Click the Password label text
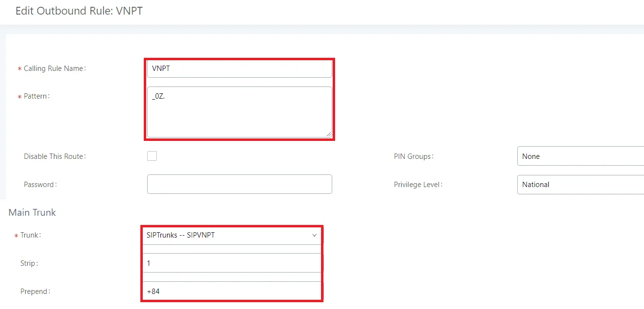This screenshot has width=644, height=309. (40, 185)
